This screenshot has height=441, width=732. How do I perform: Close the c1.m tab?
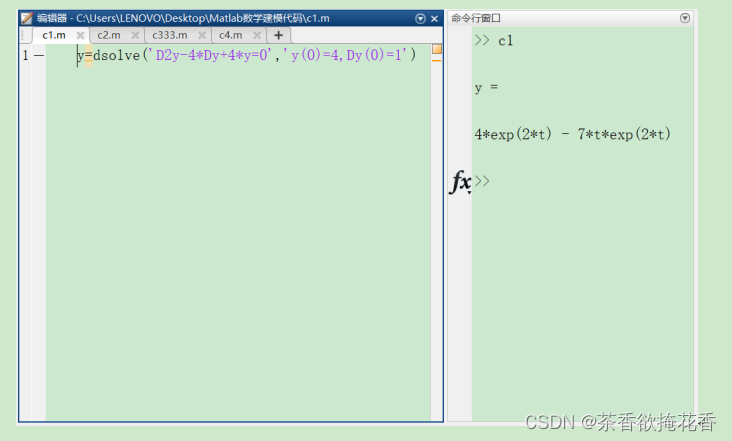(x=80, y=35)
